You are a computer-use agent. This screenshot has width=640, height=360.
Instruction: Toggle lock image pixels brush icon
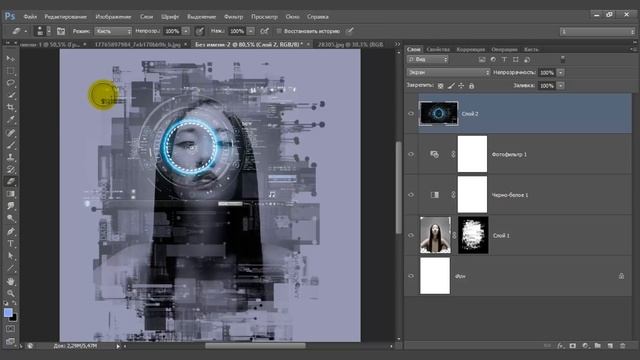451,86
